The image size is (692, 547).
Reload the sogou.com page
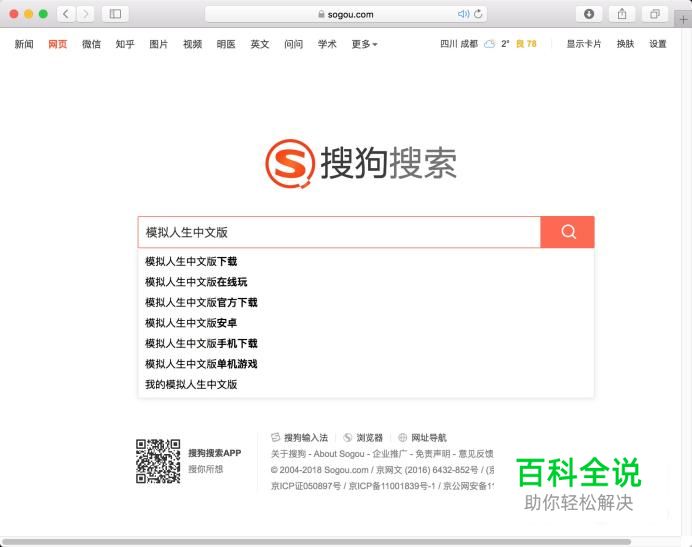pos(478,14)
